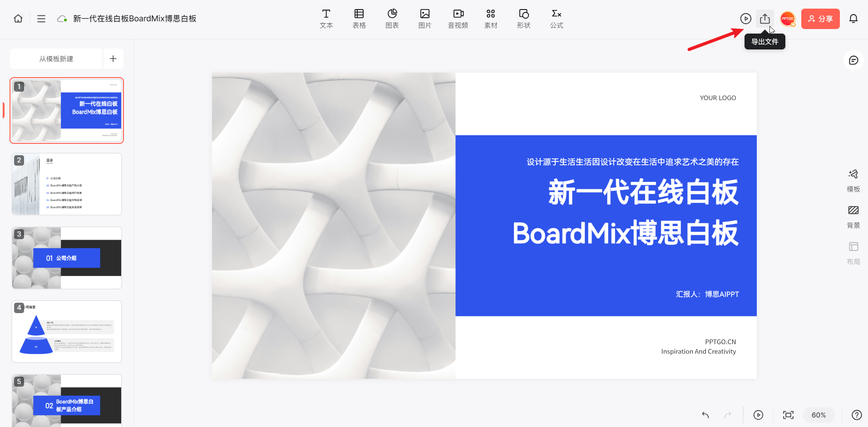Select slide 3 thumbnail 公司介绍
Image resolution: width=868 pixels, height=427 pixels.
pyautogui.click(x=66, y=257)
